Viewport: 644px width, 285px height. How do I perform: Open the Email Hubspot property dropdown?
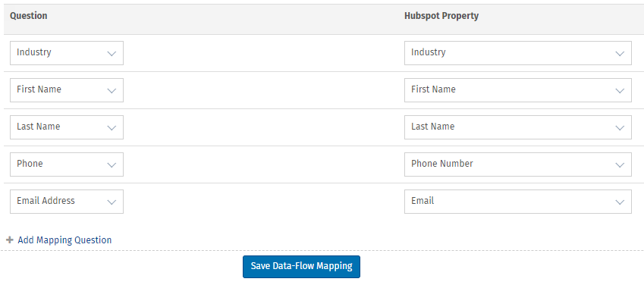point(518,201)
